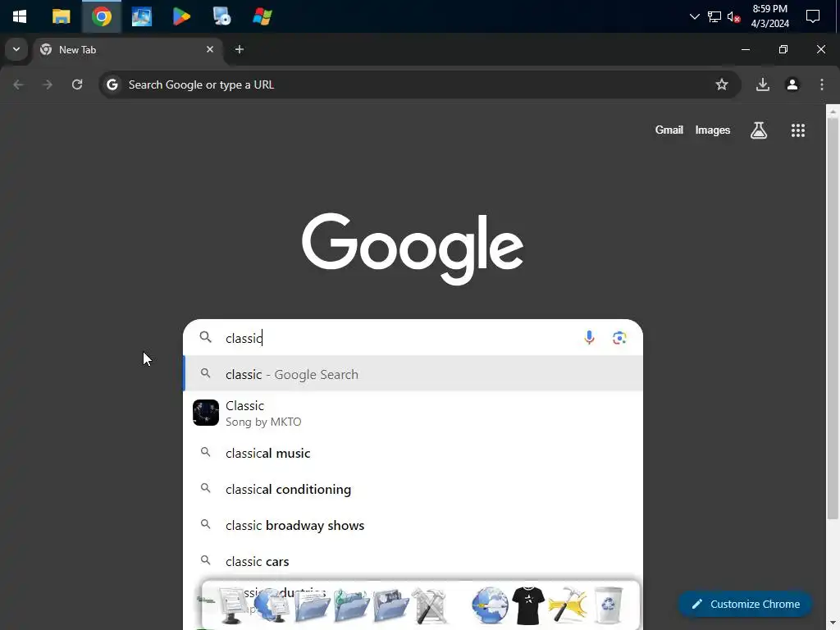
Task: Show hidden system tray icons
Action: pos(694,16)
